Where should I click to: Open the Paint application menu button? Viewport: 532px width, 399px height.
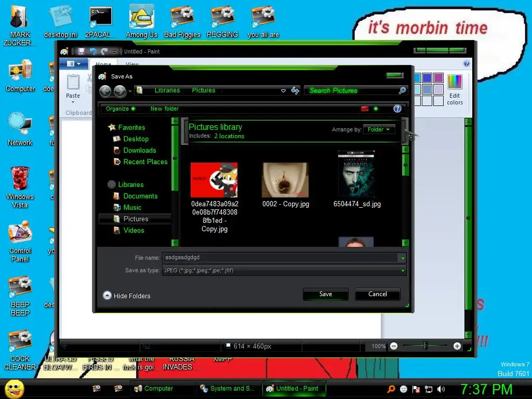tap(74, 63)
